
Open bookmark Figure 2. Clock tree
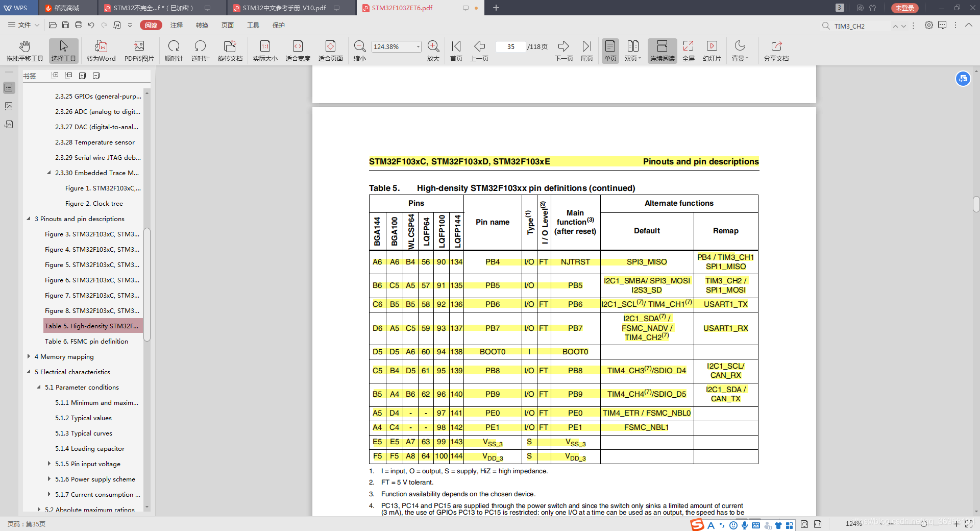pos(94,203)
